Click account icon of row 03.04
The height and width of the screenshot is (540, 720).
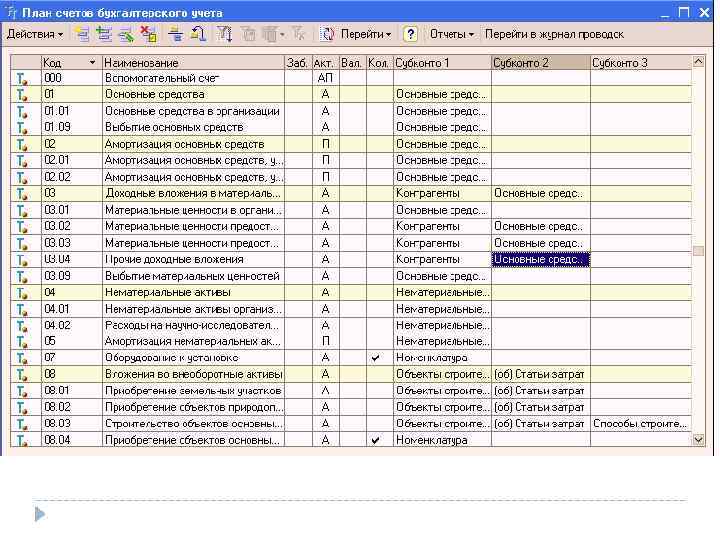pyautogui.click(x=22, y=260)
